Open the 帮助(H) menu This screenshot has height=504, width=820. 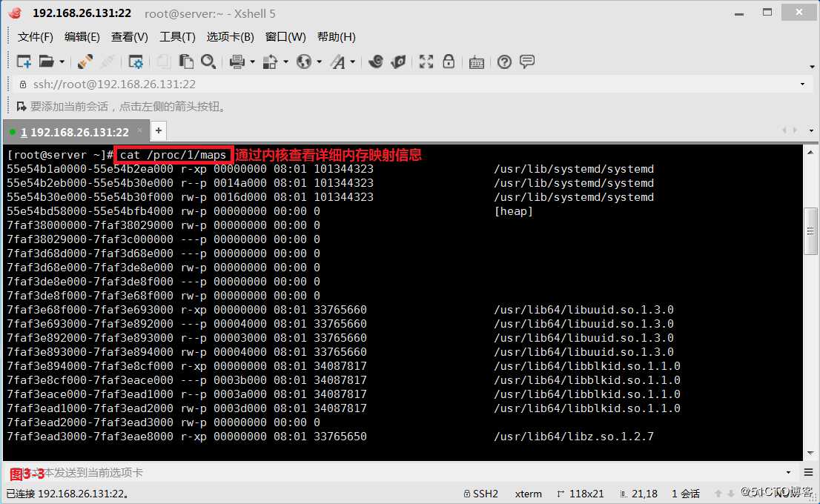[x=337, y=36]
